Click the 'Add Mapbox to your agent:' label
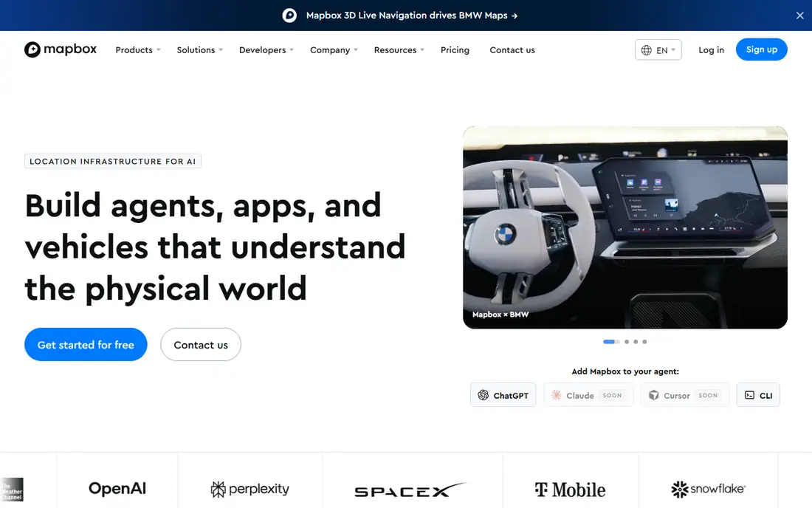Image resolution: width=812 pixels, height=508 pixels. 625,371
